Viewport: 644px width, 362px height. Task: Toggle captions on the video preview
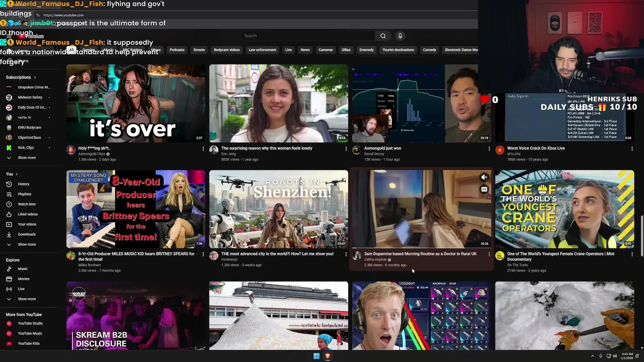484,190
